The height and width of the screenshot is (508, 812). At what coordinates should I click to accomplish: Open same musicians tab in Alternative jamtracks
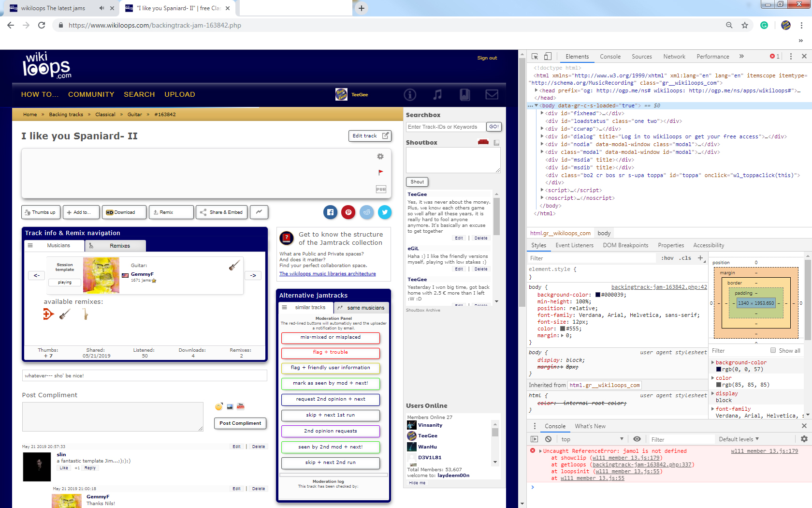point(361,308)
